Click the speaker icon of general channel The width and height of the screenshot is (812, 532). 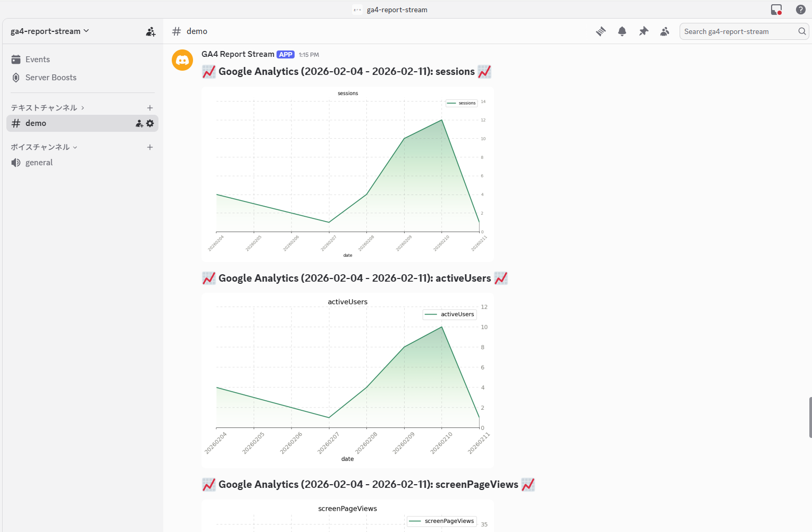click(x=16, y=163)
